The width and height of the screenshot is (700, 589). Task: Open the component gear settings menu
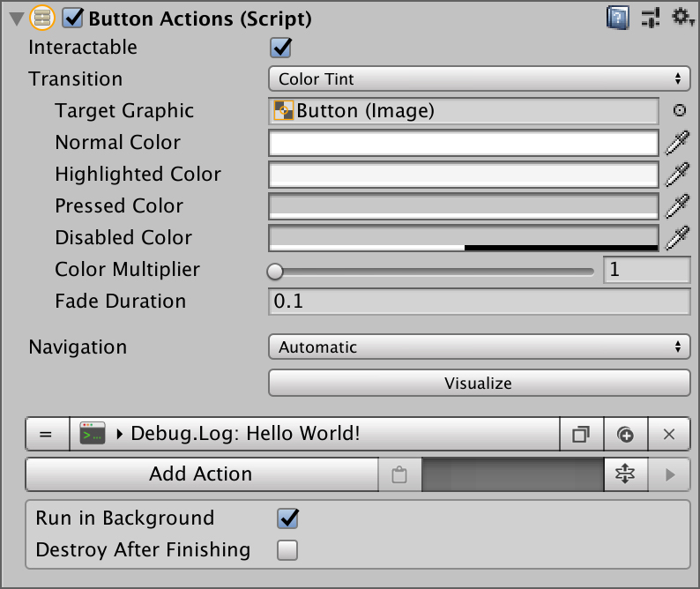[682, 17]
